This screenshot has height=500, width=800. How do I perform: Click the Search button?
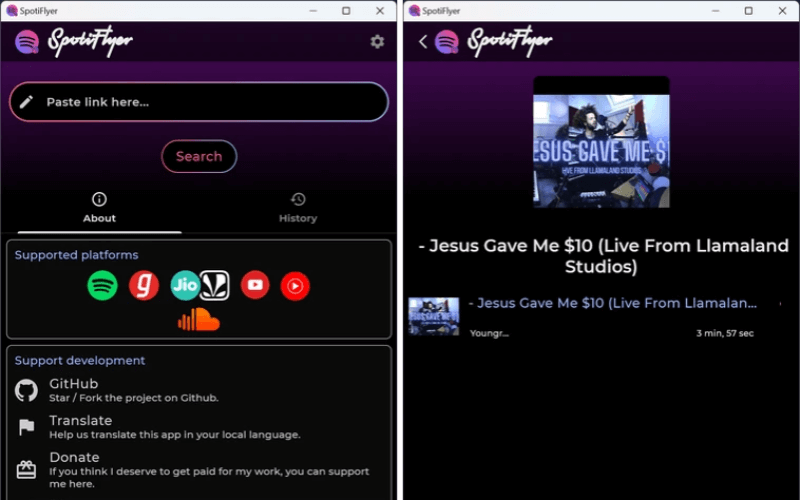[199, 156]
